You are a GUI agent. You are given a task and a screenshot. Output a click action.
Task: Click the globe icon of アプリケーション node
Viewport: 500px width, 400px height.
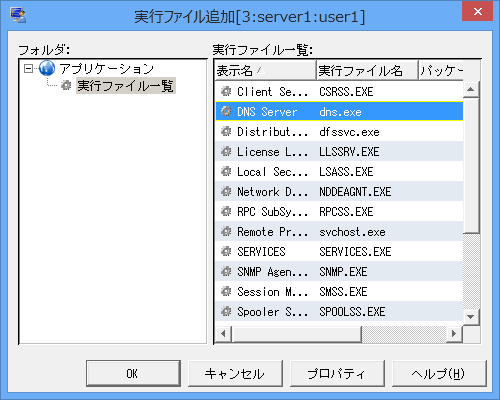(47, 68)
